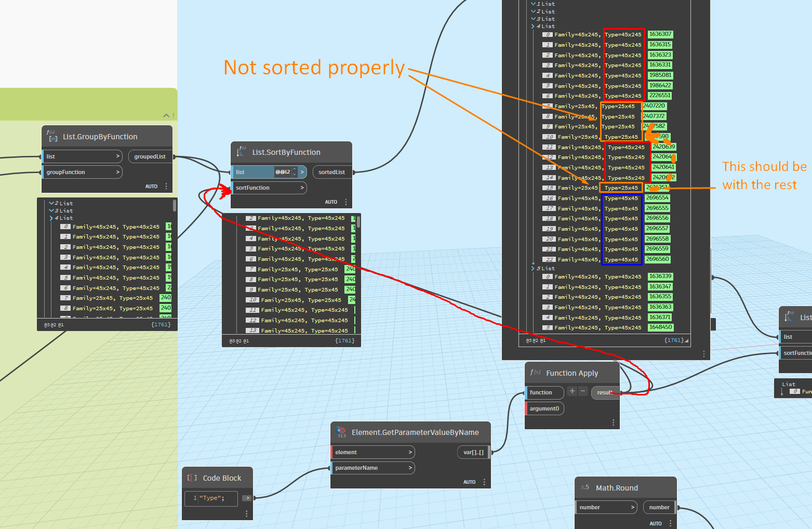This screenshot has height=529, width=812.
Task: Click the minus button to remove Function Apply argument
Action: coord(583,391)
